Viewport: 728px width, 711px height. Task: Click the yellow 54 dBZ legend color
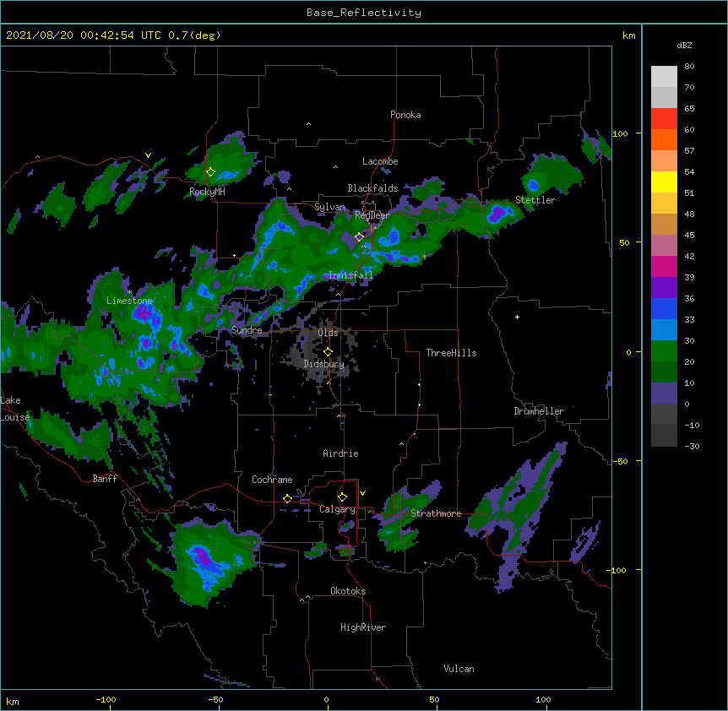coord(664,182)
